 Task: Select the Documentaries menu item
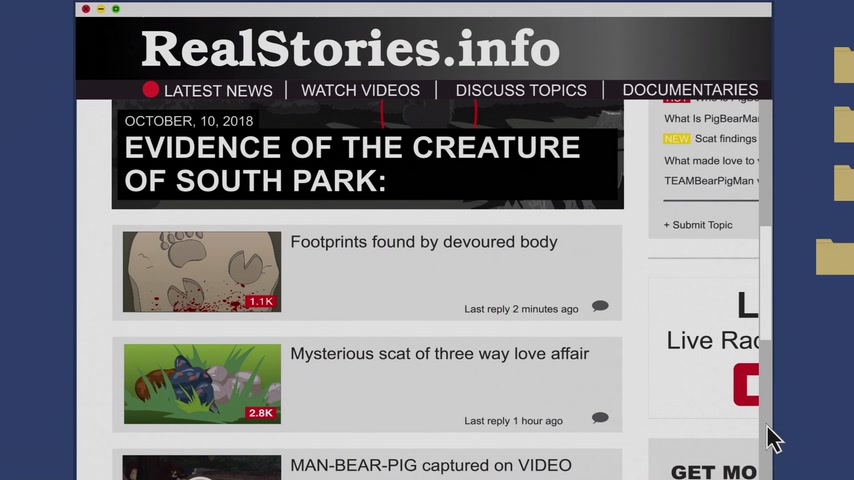coord(690,90)
